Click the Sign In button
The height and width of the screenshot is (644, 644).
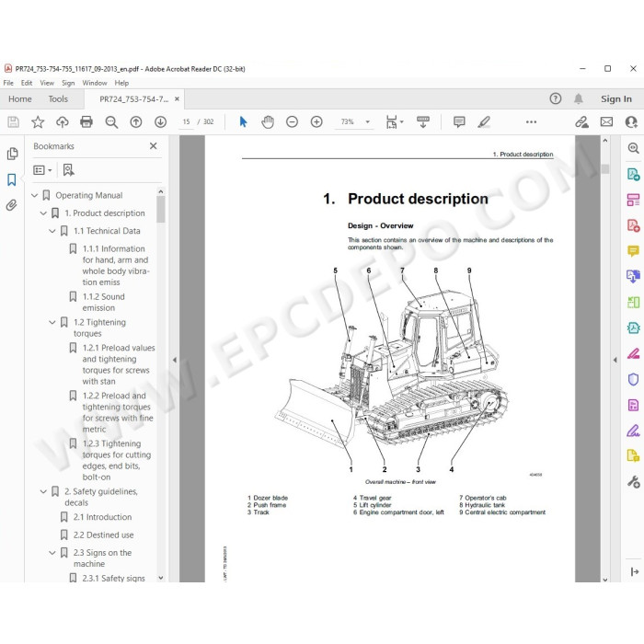(x=616, y=99)
